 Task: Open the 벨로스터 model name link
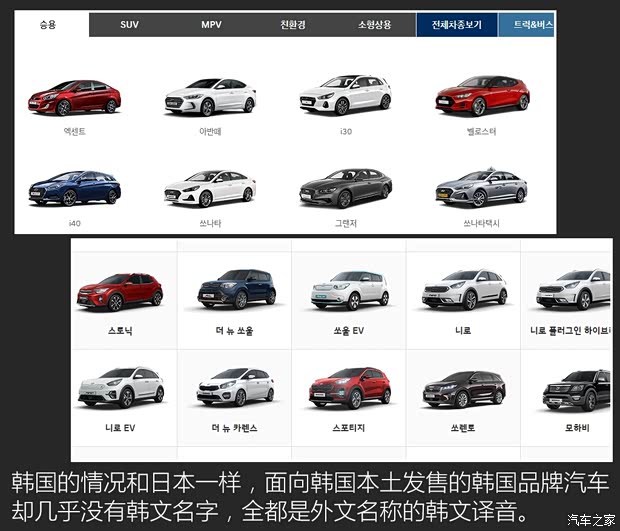481,132
